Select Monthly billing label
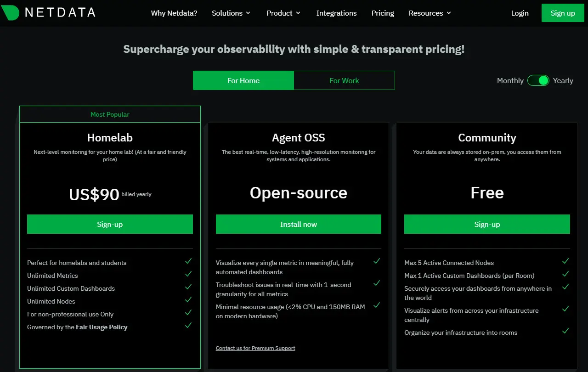This screenshot has height=372, width=588. click(x=510, y=81)
